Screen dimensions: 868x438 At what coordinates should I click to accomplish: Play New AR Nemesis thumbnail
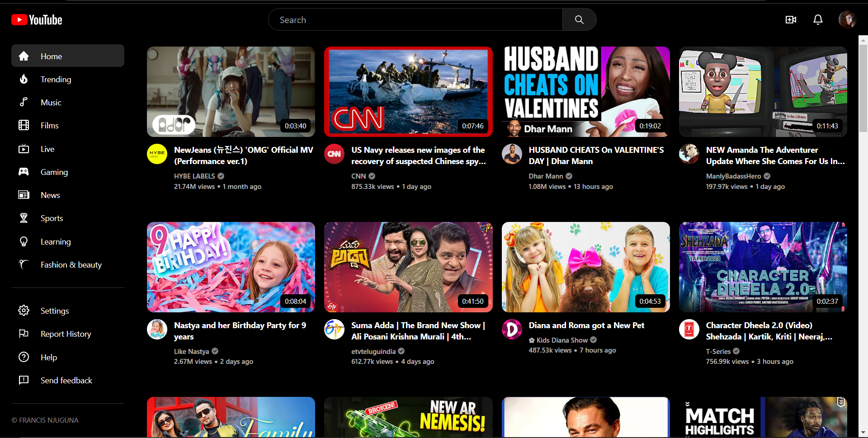pyautogui.click(x=408, y=417)
